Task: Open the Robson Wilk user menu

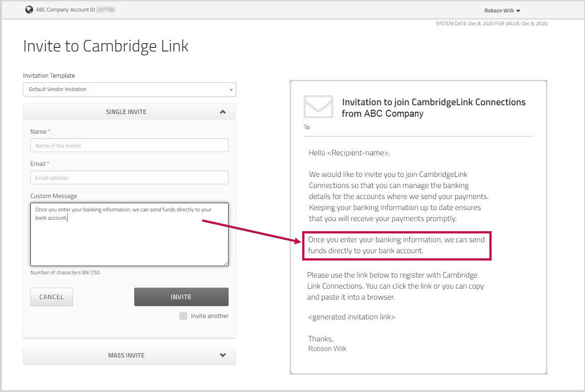Action: click(x=502, y=11)
